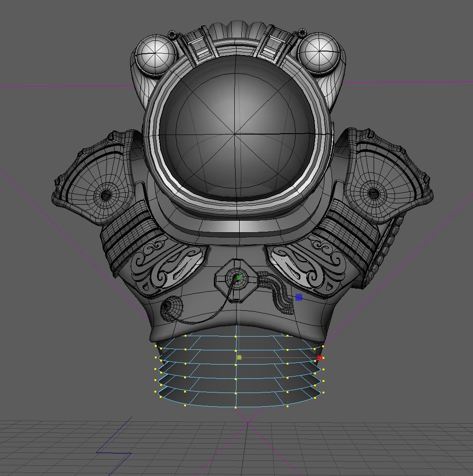Grab the green Y-axis scale handle

point(240,278)
